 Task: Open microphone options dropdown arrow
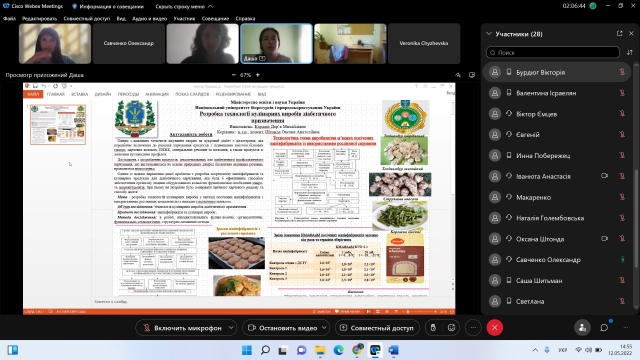point(231,328)
